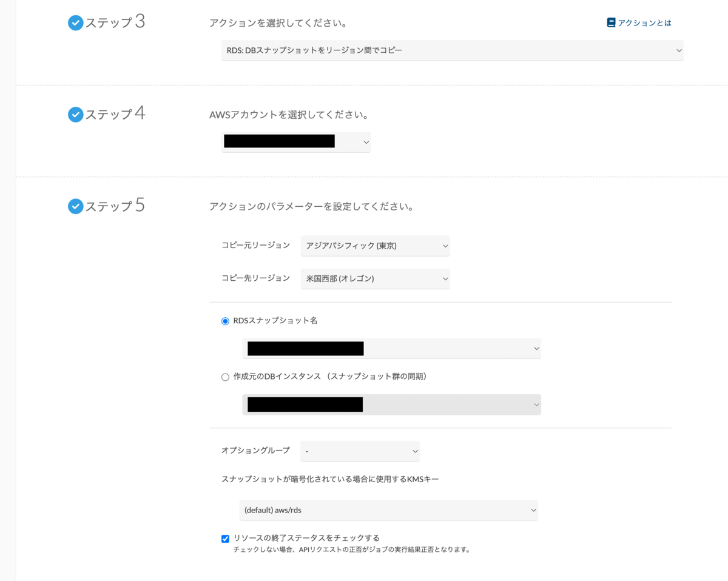728x581 pixels.
Task: Open the RDS: DBスナップショットをリージョン間でコピー action dropdown
Action: click(452, 50)
